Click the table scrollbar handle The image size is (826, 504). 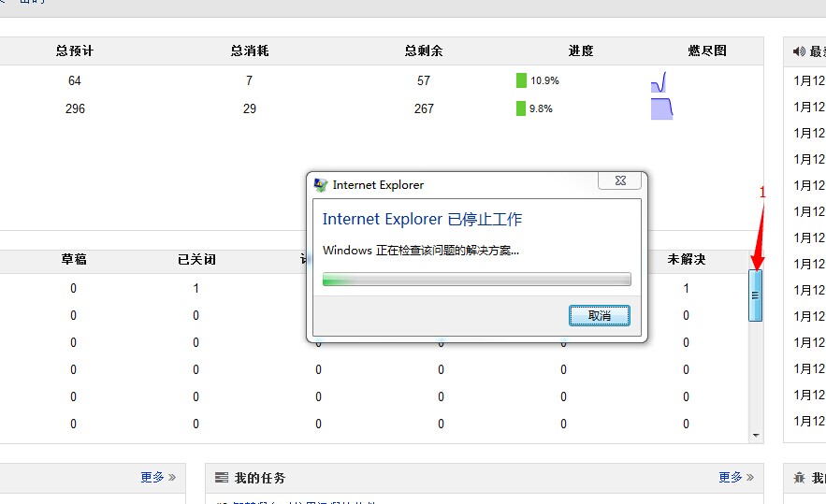(755, 295)
